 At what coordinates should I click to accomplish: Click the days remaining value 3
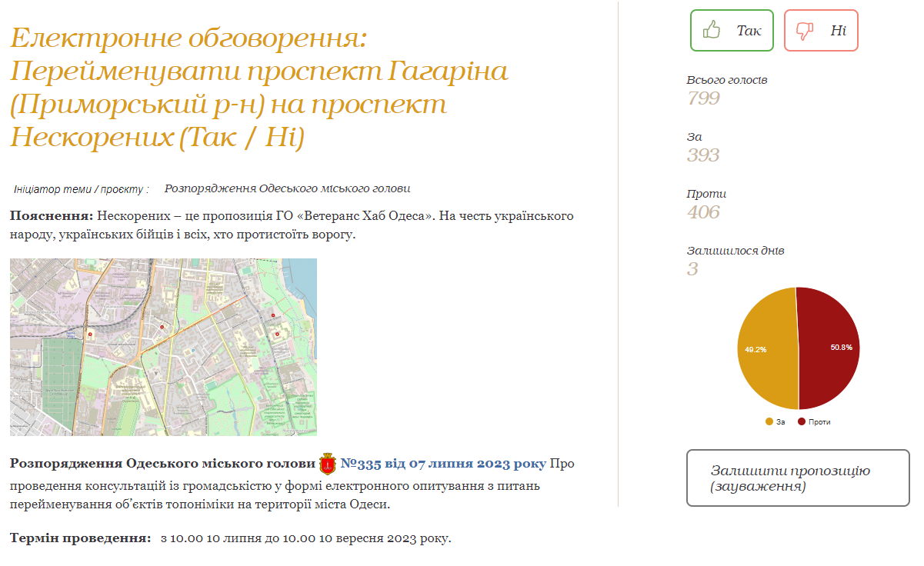(x=692, y=268)
